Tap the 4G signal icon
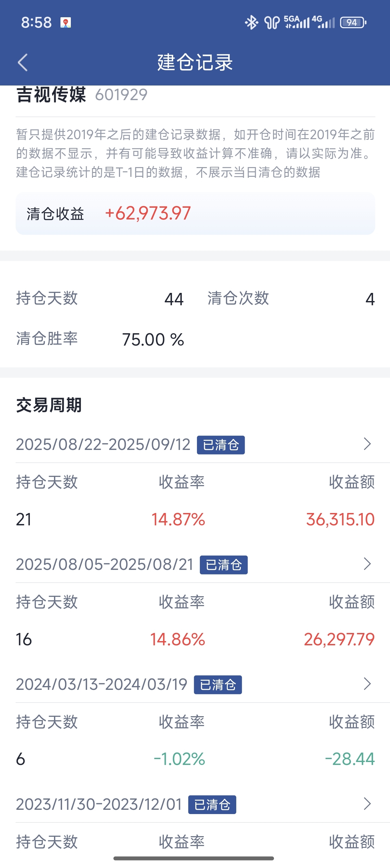390x868 pixels. pyautogui.click(x=323, y=22)
